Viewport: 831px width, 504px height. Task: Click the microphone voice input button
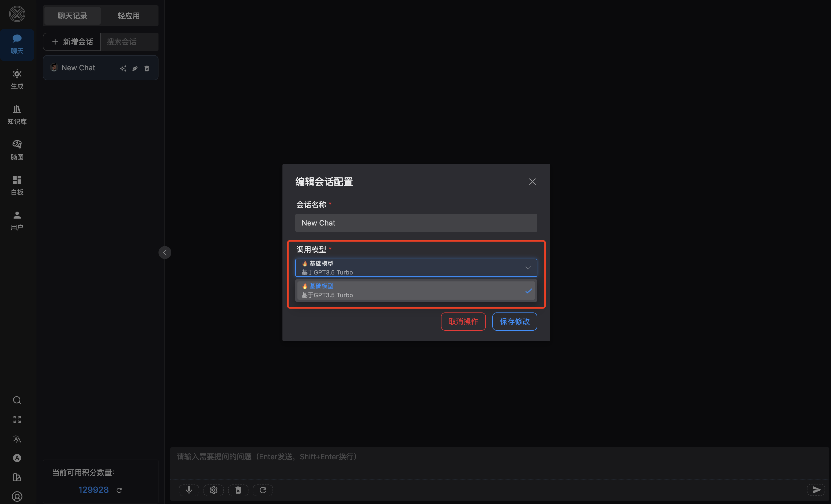pyautogui.click(x=189, y=490)
